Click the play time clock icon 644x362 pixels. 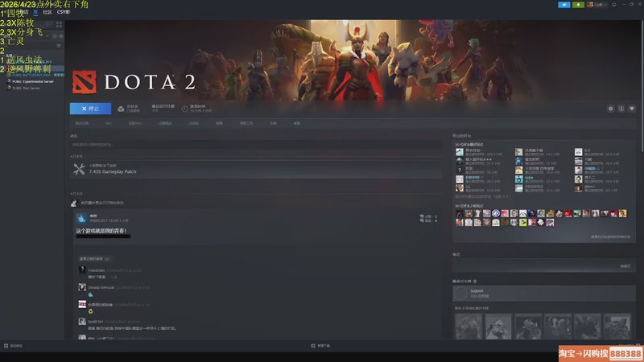coord(185,109)
